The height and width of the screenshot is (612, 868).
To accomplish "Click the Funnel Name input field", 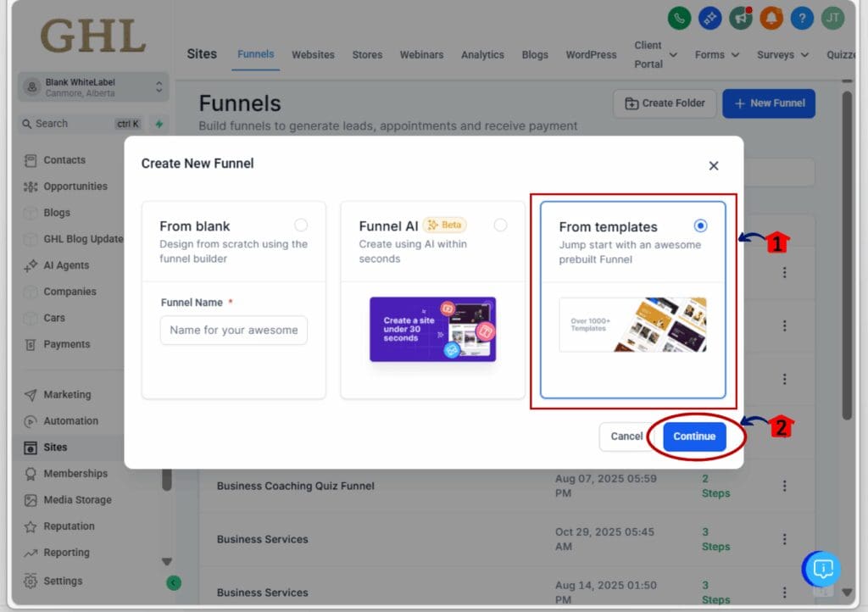I will (x=233, y=331).
